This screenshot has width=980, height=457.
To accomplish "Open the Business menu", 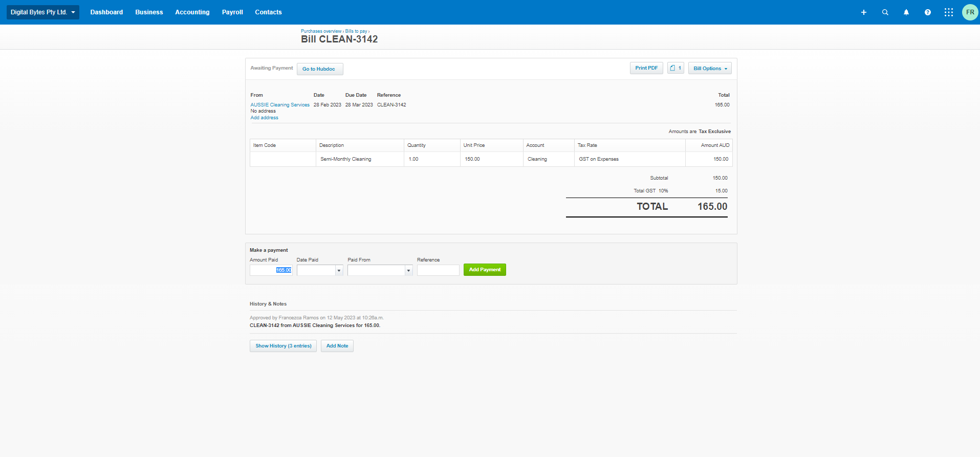I will point(149,12).
